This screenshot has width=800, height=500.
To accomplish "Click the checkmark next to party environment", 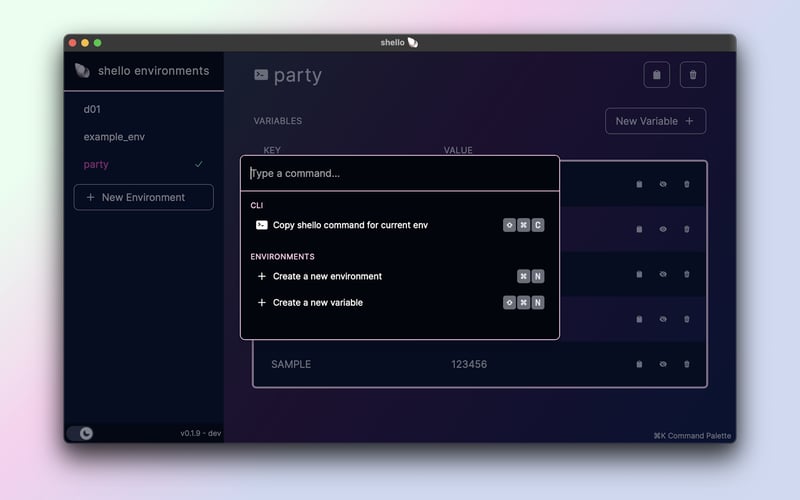I will (x=198, y=164).
